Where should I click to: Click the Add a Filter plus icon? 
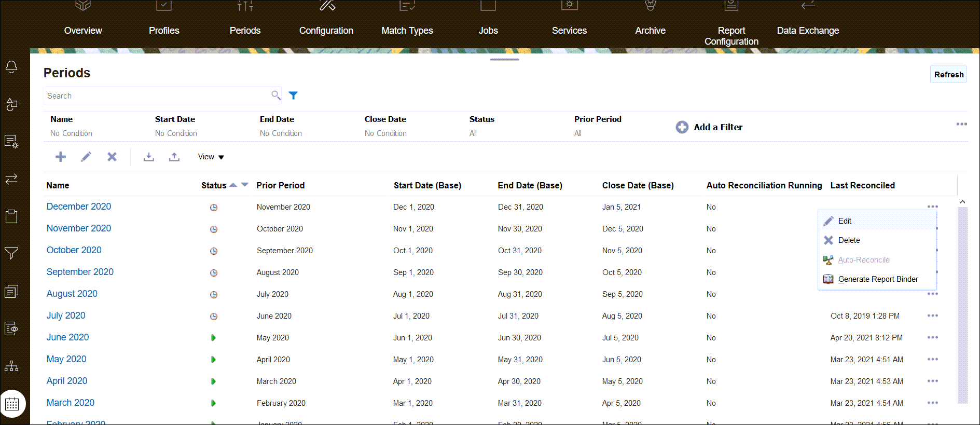pyautogui.click(x=682, y=127)
